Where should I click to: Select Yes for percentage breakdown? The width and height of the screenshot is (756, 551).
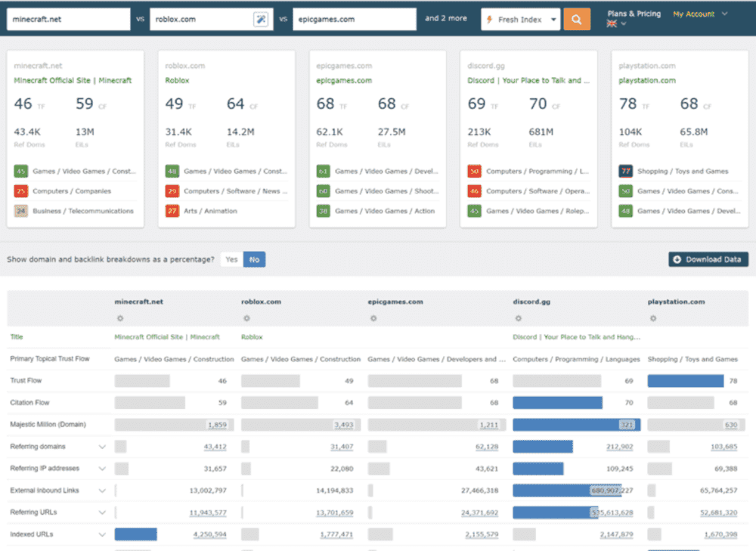tap(232, 259)
